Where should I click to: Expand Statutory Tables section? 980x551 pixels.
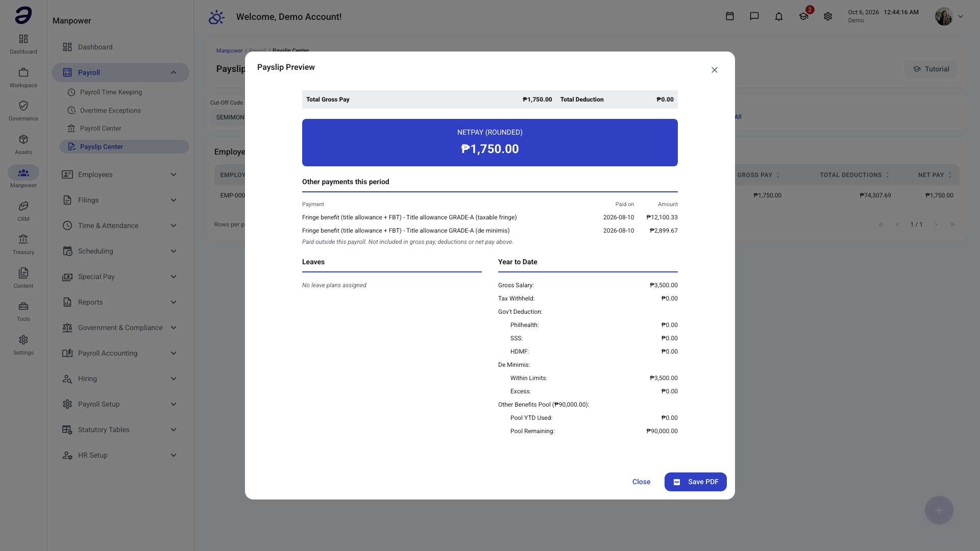click(120, 430)
